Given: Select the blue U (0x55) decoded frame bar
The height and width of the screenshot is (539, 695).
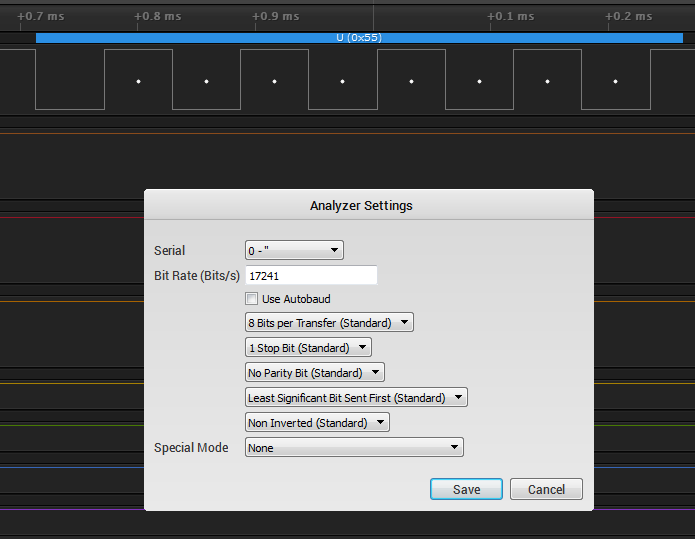Looking at the screenshot, I should (x=359, y=38).
